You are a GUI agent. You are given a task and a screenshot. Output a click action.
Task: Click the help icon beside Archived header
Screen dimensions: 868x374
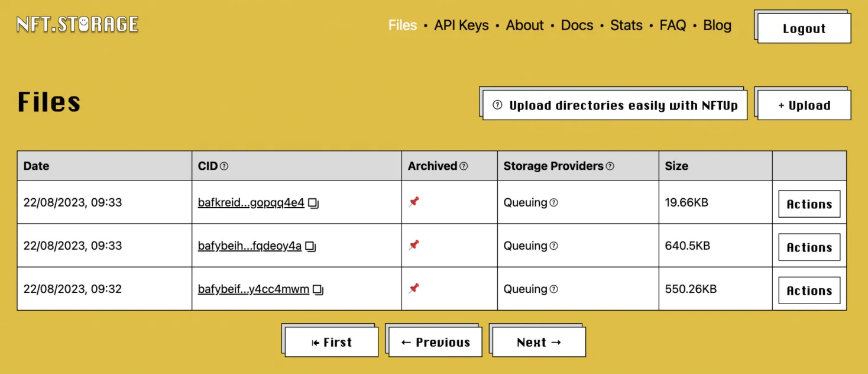pos(464,166)
